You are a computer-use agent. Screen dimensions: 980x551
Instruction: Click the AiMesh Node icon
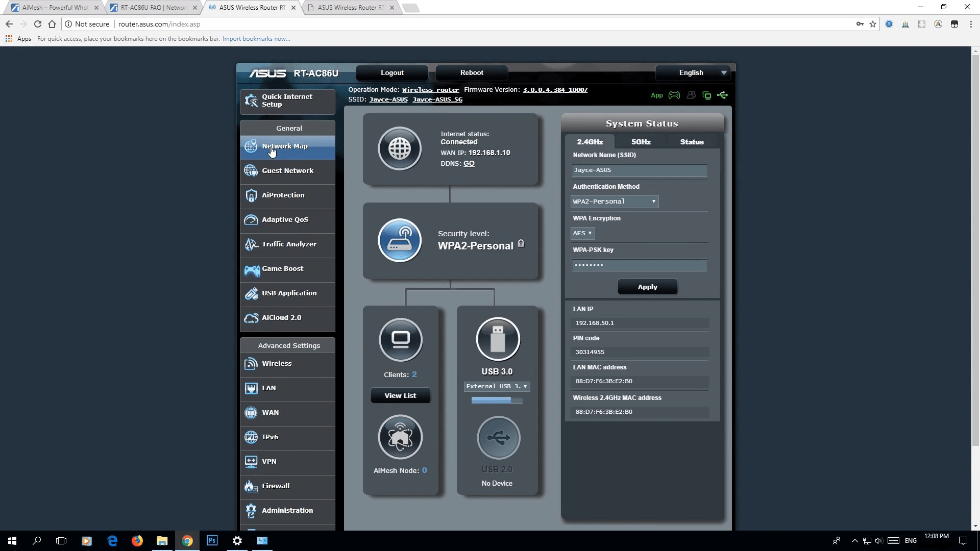[401, 437]
